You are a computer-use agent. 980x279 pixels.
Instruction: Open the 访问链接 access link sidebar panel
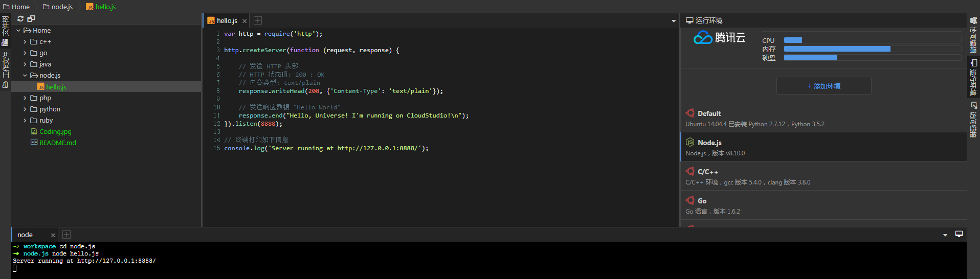(x=973, y=120)
